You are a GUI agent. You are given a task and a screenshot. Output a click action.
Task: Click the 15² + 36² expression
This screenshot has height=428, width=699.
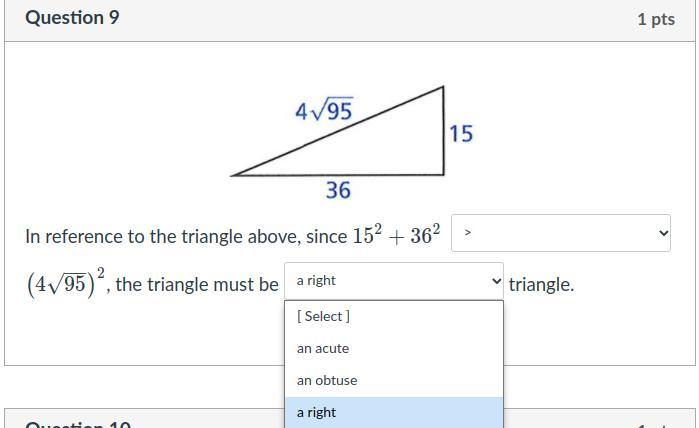click(396, 236)
